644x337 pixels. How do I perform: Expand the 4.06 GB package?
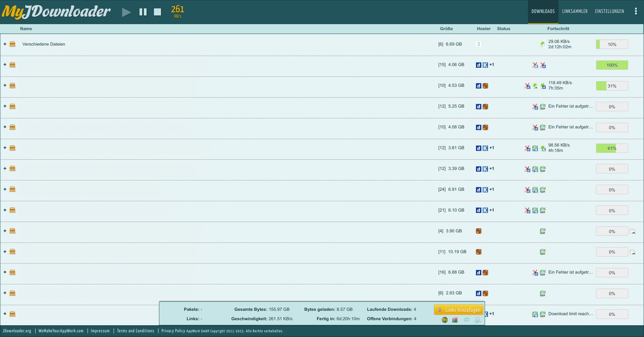pyautogui.click(x=5, y=64)
